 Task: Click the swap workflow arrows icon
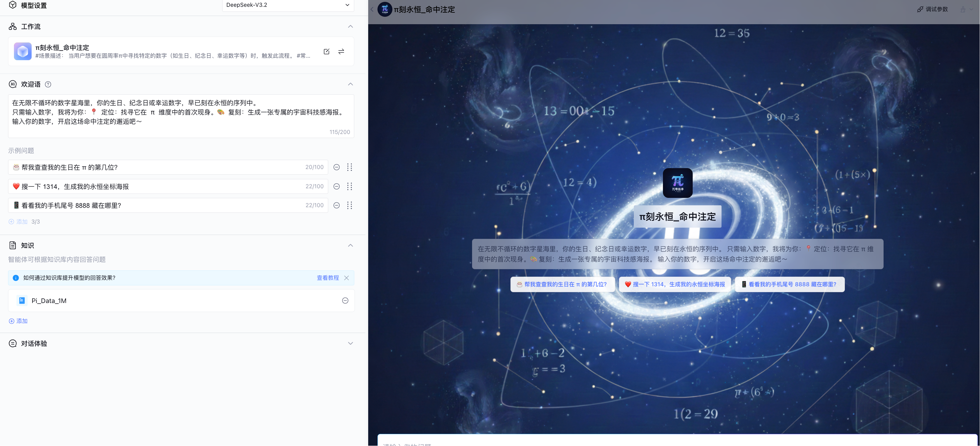(341, 51)
